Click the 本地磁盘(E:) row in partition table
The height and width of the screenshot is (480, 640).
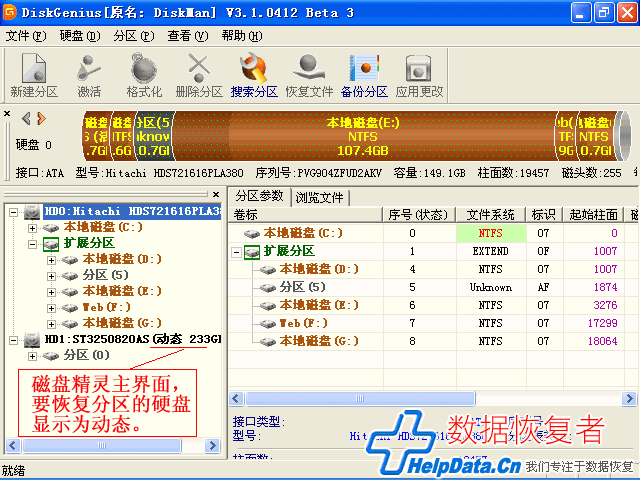(x=433, y=305)
